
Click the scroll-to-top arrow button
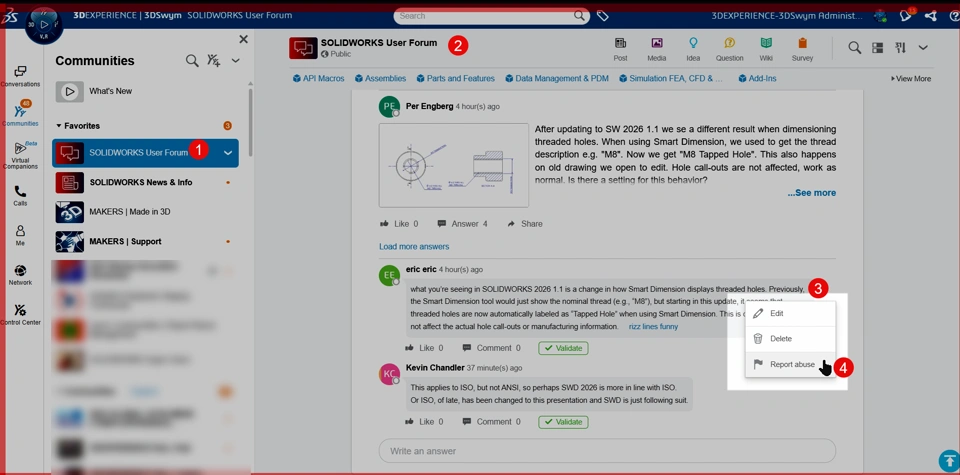pyautogui.click(x=948, y=461)
